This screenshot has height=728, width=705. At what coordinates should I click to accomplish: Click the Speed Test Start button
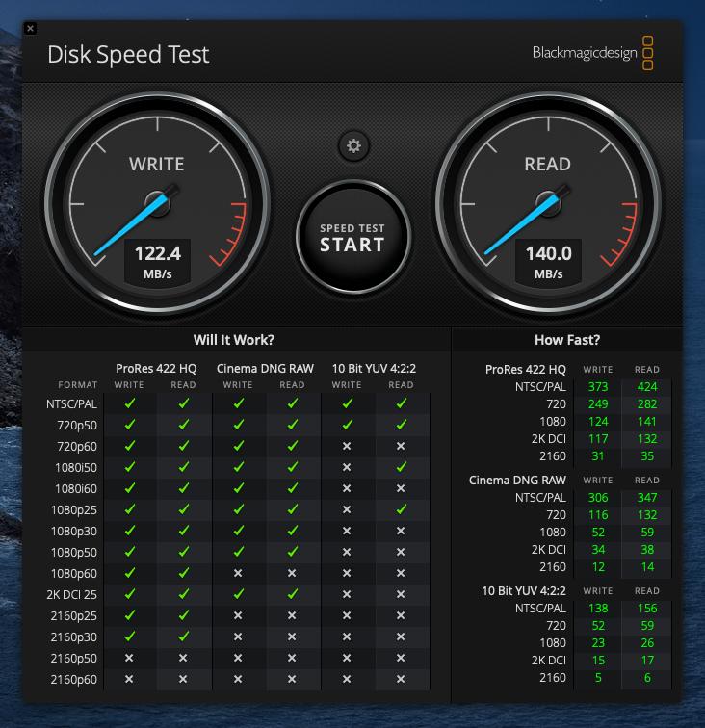click(x=353, y=237)
